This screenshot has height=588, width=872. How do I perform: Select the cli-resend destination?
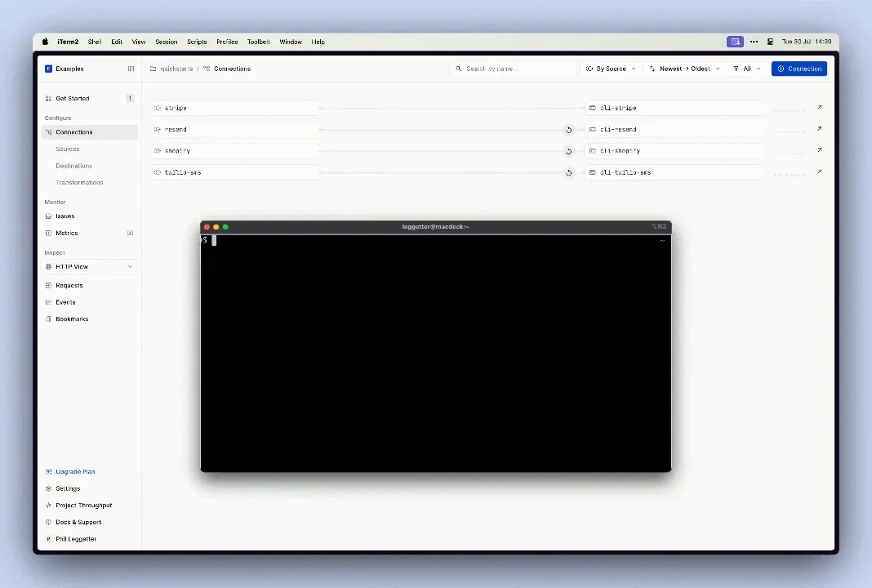674,130
